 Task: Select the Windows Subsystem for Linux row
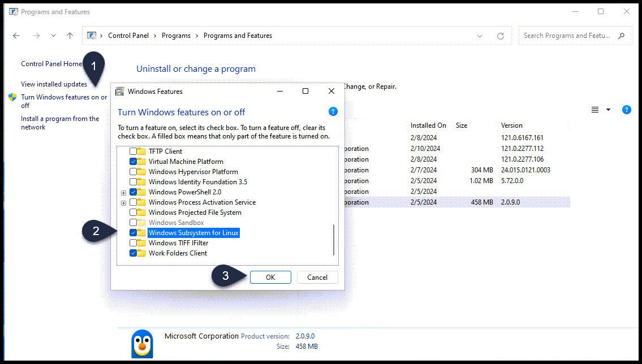click(x=193, y=233)
